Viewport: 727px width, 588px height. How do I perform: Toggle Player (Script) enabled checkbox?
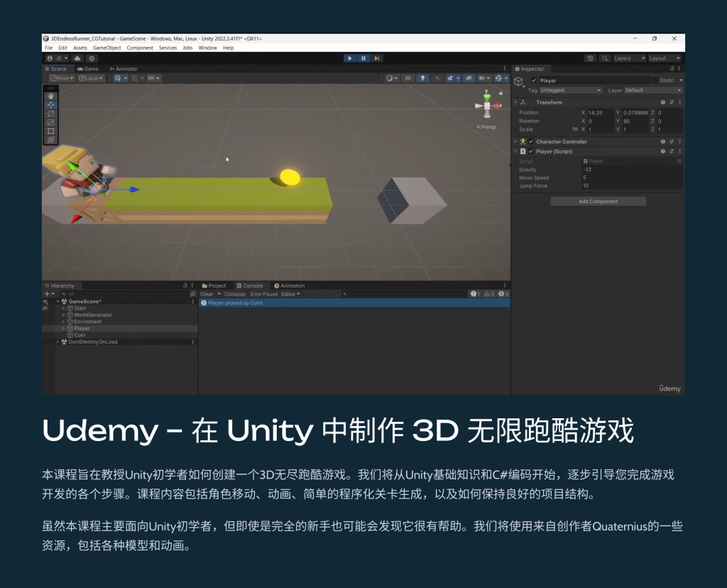pos(531,151)
